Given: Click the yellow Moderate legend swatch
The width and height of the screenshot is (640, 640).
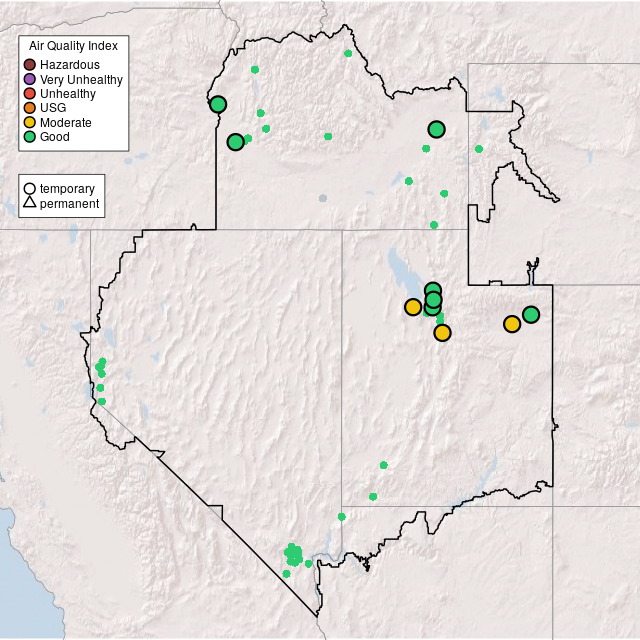Looking at the screenshot, I should pyautogui.click(x=30, y=122).
